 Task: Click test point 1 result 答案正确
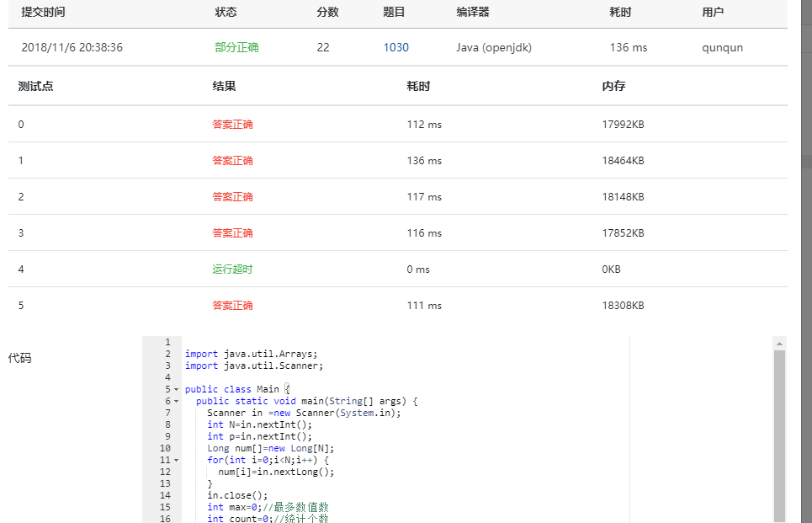click(x=232, y=161)
